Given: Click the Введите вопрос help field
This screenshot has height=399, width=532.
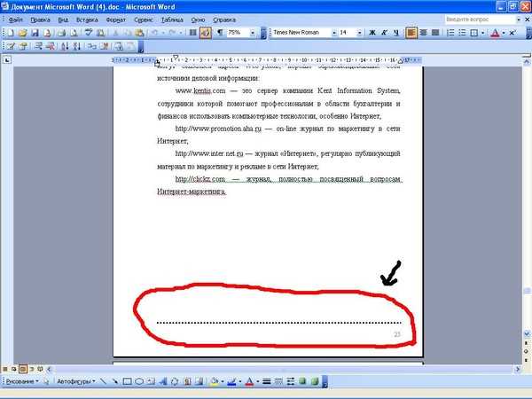Looking at the screenshot, I should 480,20.
